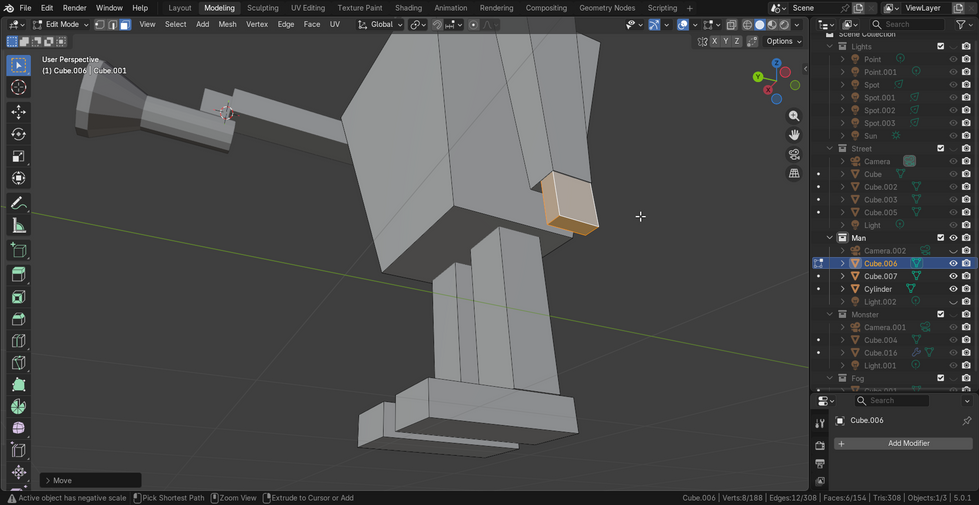
Task: Expand the Cube.006 tree item
Action: [x=842, y=263]
